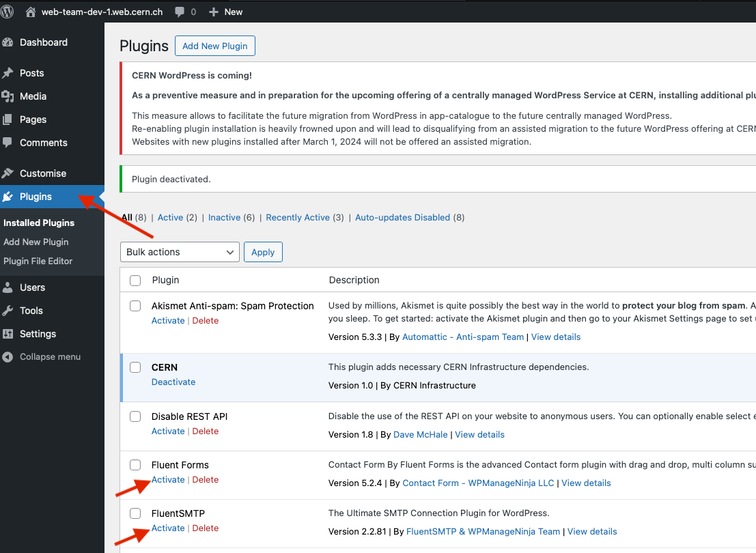The image size is (756, 553).
Task: Check the FluentSMTP checkbox
Action: coord(135,513)
